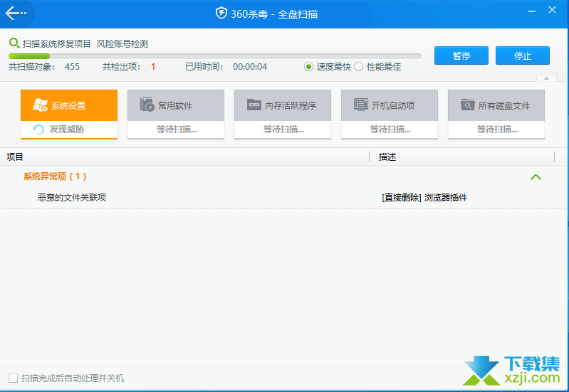Viewport: 569px width, 392px height.
Task: Click the 360 shield logo in title
Action: click(x=221, y=14)
